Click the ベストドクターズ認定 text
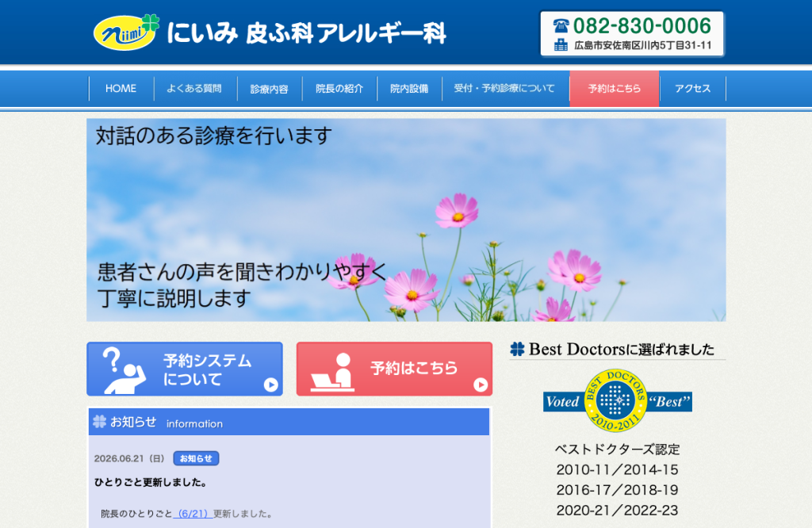Image resolution: width=812 pixels, height=528 pixels. (617, 450)
